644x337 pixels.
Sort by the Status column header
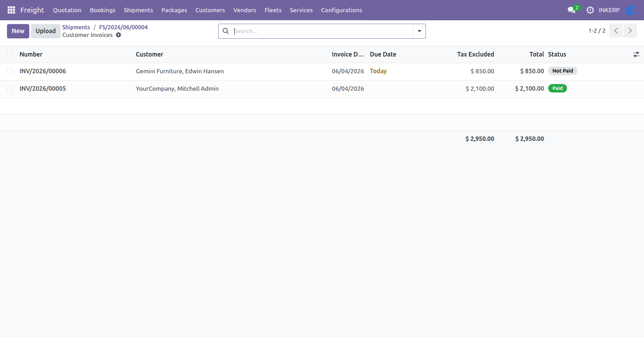(x=557, y=54)
